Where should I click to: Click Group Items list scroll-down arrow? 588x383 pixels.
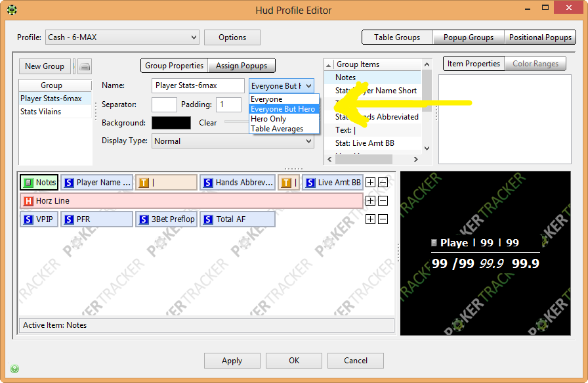(427, 148)
